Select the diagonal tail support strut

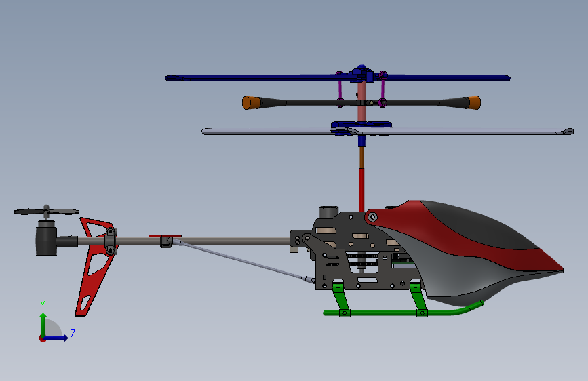(x=243, y=260)
